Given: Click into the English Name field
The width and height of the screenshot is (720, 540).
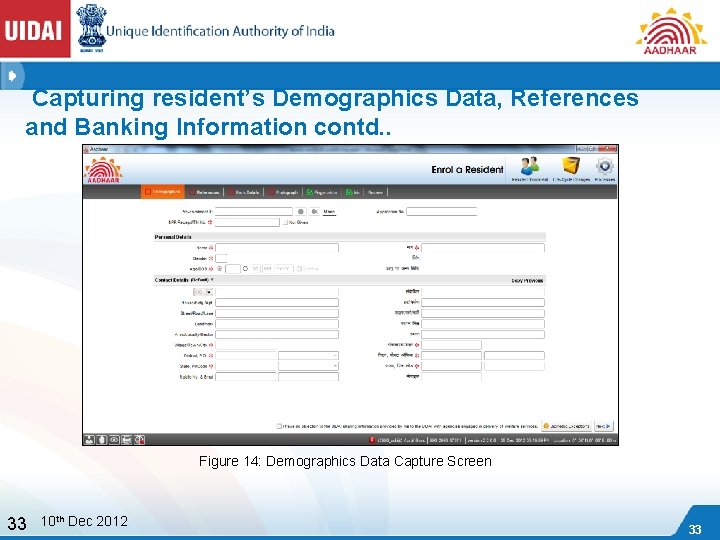Looking at the screenshot, I should 277,248.
